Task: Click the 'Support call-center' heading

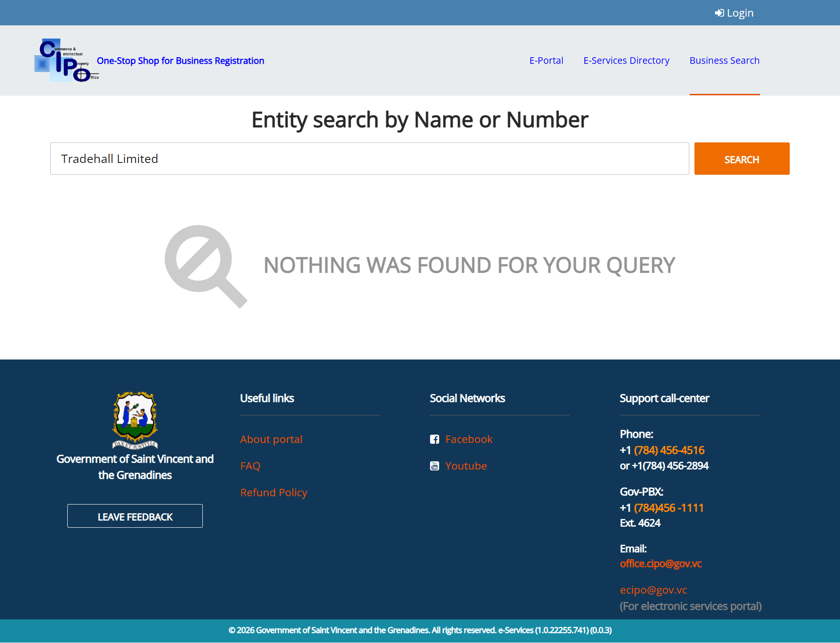Action: tap(664, 398)
